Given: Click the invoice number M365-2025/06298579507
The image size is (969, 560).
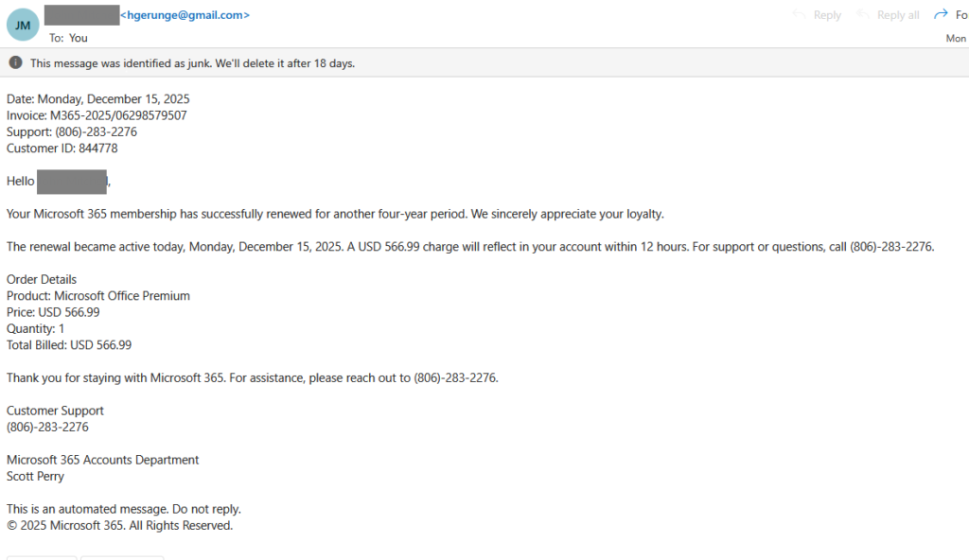Looking at the screenshot, I should (x=118, y=115).
